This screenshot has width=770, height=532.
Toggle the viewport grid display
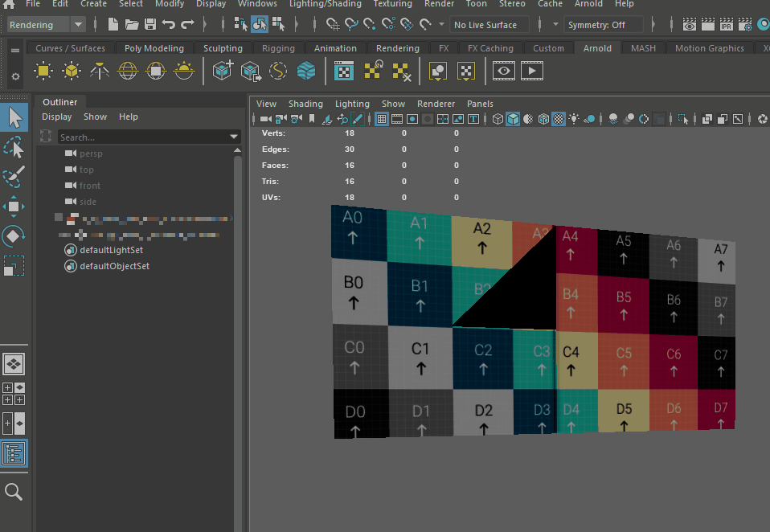(x=382, y=119)
